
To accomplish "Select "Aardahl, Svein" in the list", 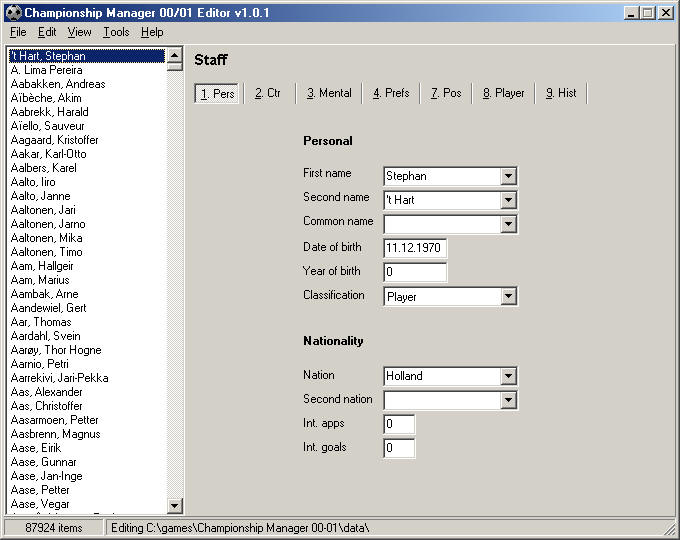I will coord(87,336).
